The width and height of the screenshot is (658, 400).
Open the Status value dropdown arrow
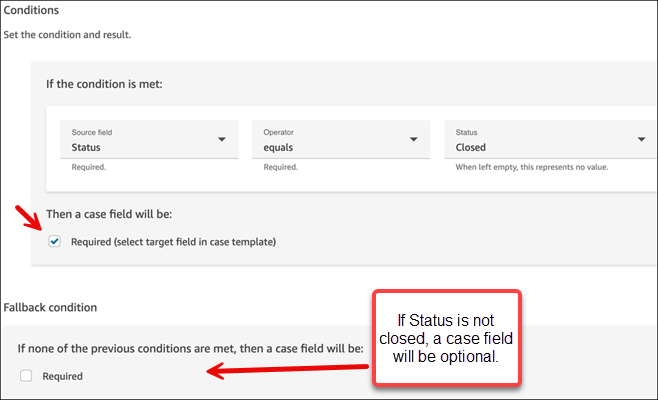641,139
